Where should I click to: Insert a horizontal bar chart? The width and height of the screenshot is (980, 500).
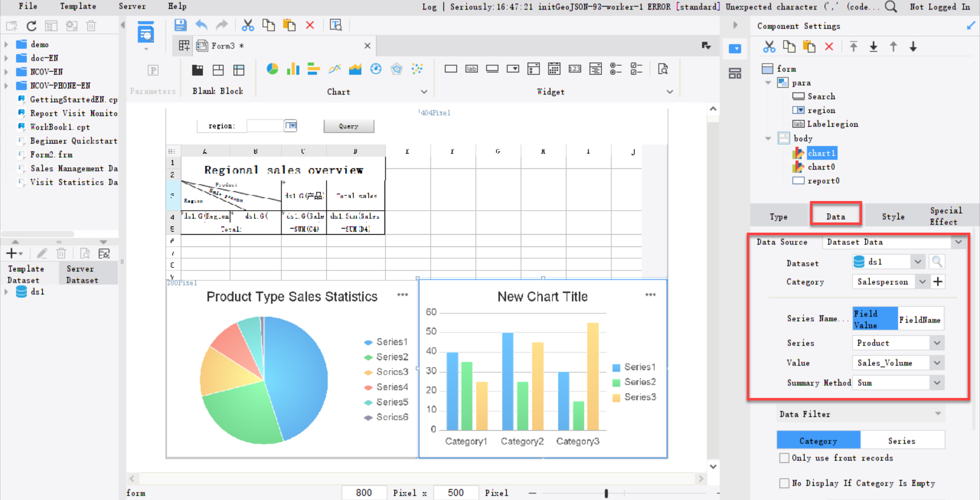[314, 69]
